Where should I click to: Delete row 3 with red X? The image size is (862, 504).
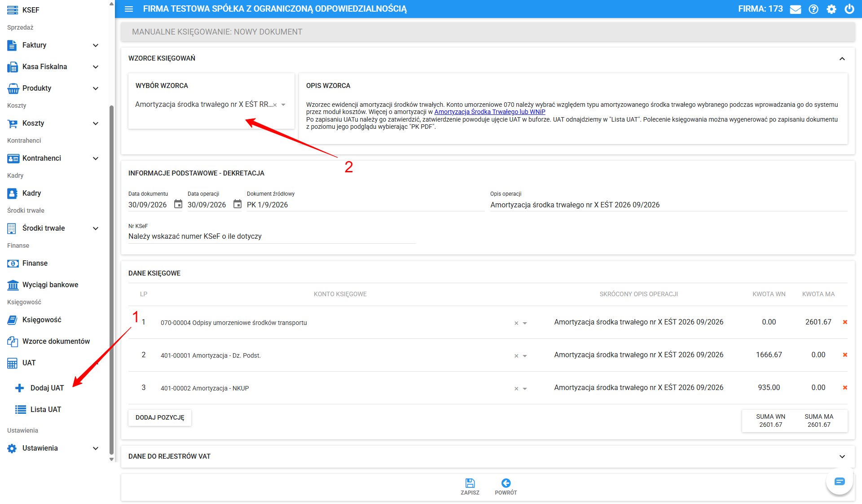pos(845,388)
